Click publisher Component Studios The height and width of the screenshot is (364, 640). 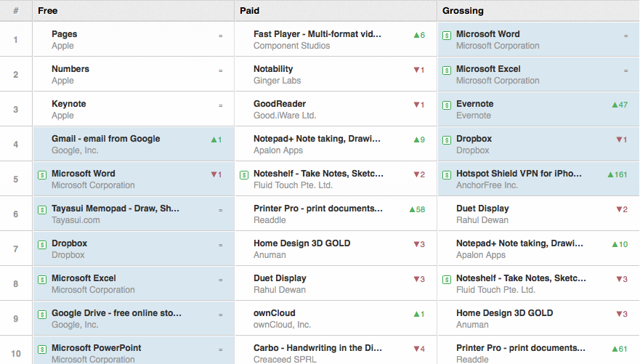click(291, 46)
